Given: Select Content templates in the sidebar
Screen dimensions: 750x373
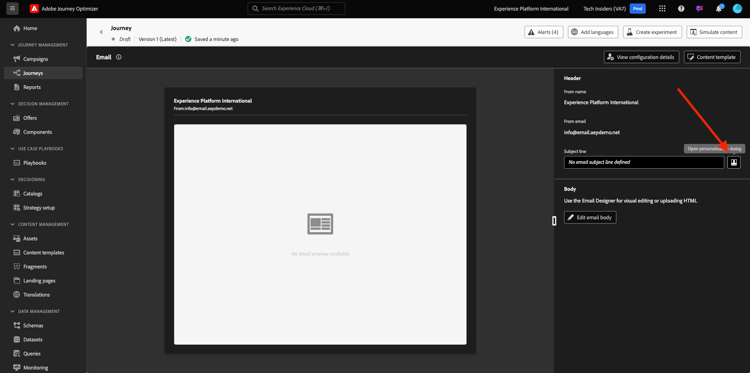Looking at the screenshot, I should (43, 252).
